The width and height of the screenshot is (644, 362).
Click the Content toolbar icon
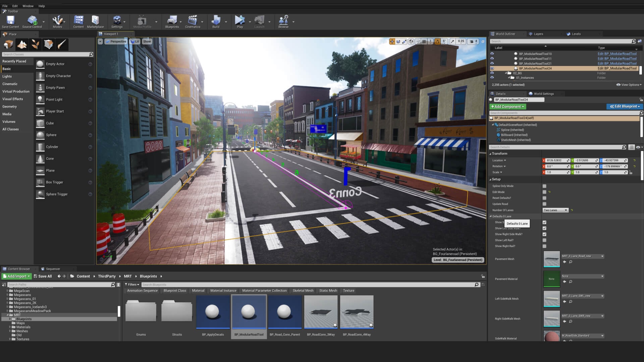tap(78, 20)
